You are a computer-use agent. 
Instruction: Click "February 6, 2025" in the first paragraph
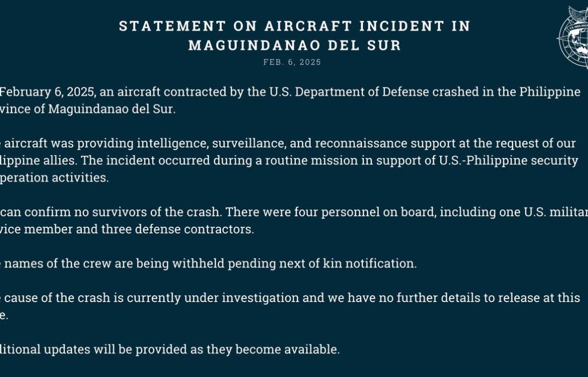pyautogui.click(x=46, y=92)
